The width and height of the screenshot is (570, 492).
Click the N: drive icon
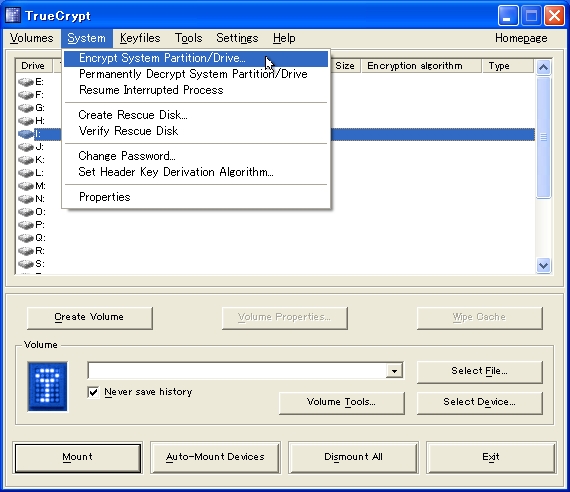click(26, 199)
